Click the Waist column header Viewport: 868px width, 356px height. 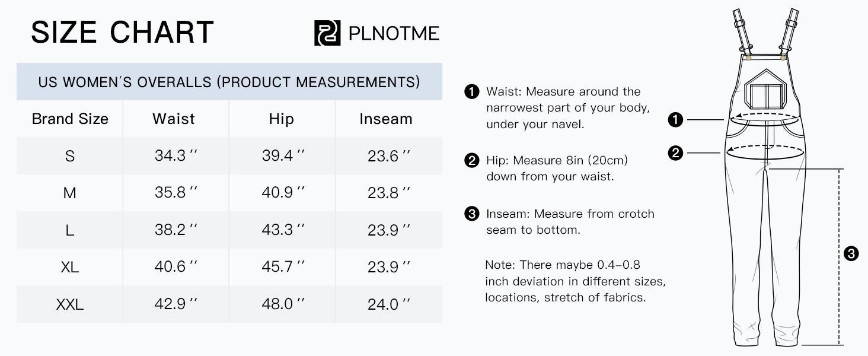pyautogui.click(x=174, y=119)
